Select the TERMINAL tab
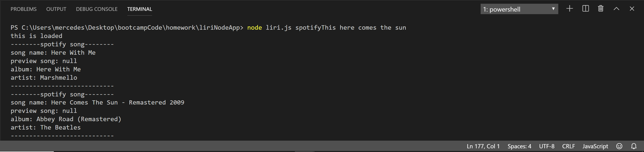Viewport: 644px width, 152px height. click(x=140, y=9)
